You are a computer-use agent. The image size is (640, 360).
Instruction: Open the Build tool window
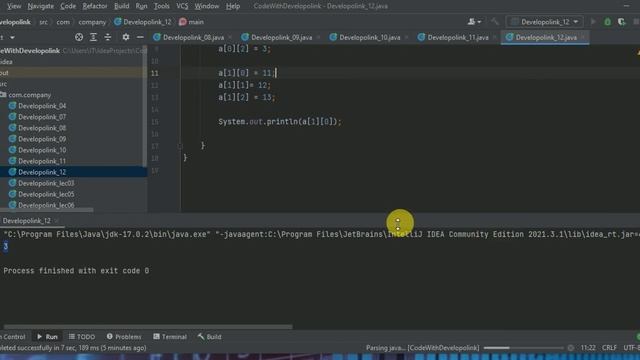coord(209,337)
